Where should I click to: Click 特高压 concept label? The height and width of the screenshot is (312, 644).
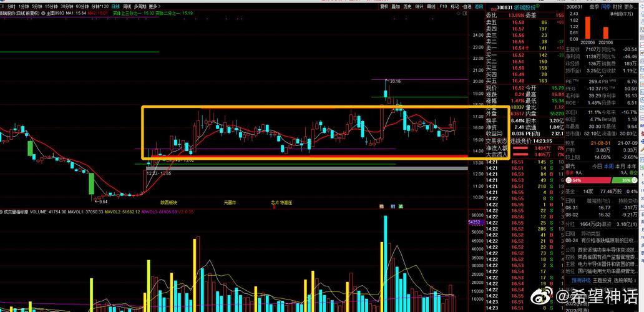pyautogui.click(x=286, y=202)
